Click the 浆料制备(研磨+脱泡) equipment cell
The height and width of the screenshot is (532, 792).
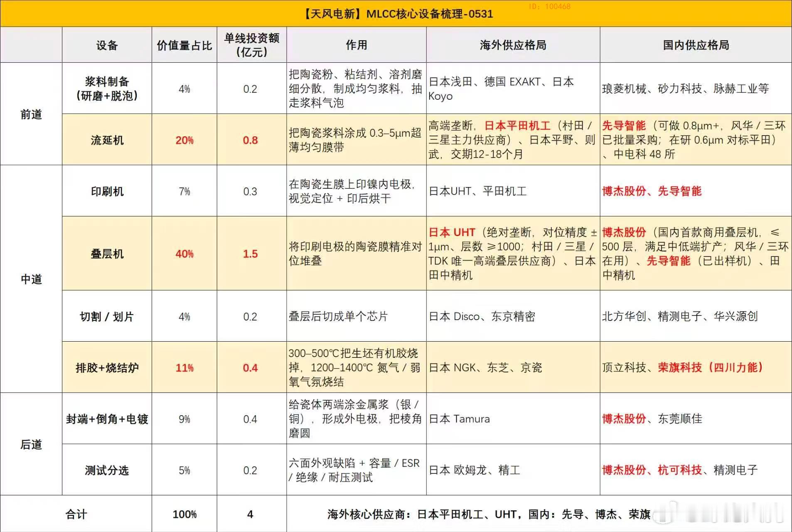tap(107, 89)
